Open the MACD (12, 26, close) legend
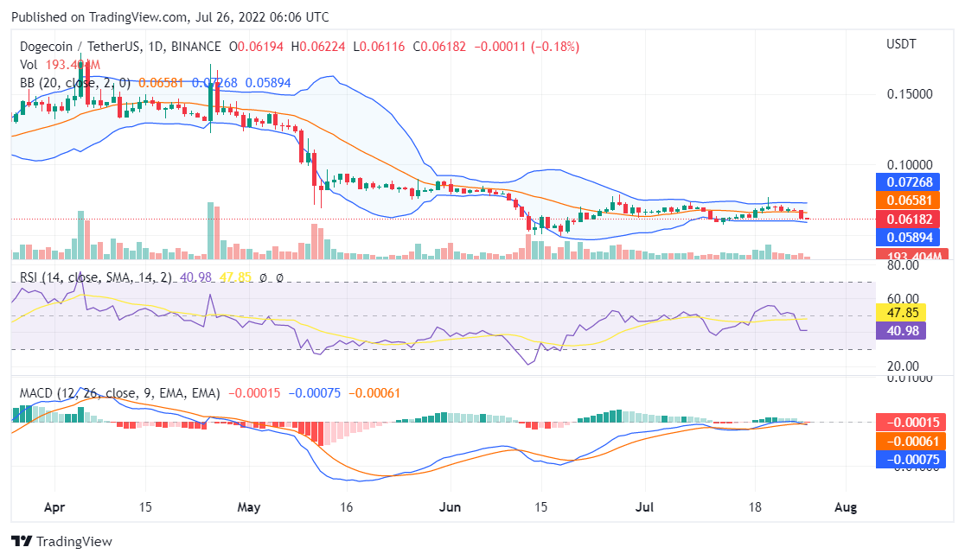Image resolution: width=965 pixels, height=560 pixels. (x=119, y=393)
